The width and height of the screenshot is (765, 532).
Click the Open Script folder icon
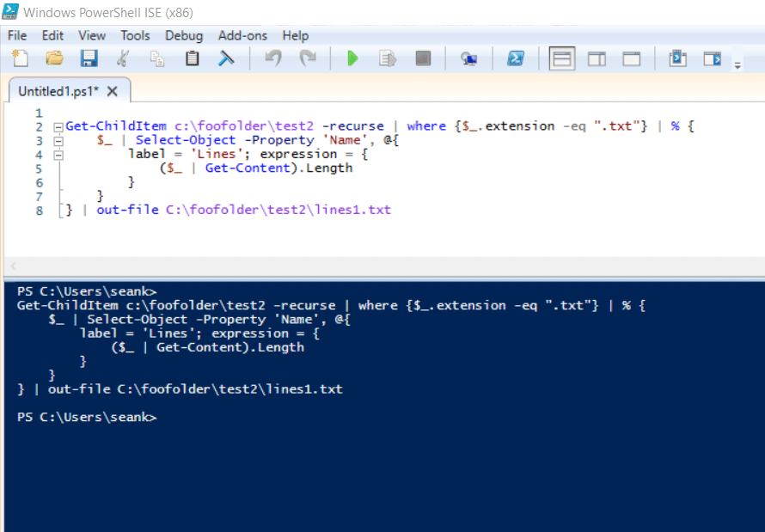54,58
